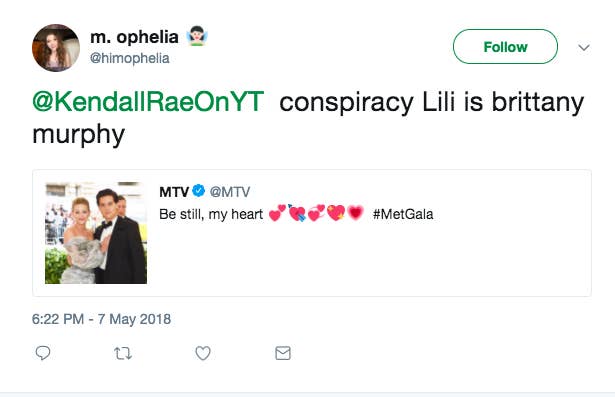The image size is (615, 397).
Task: Retweet this tweet using the arrows icon
Action: tap(123, 353)
